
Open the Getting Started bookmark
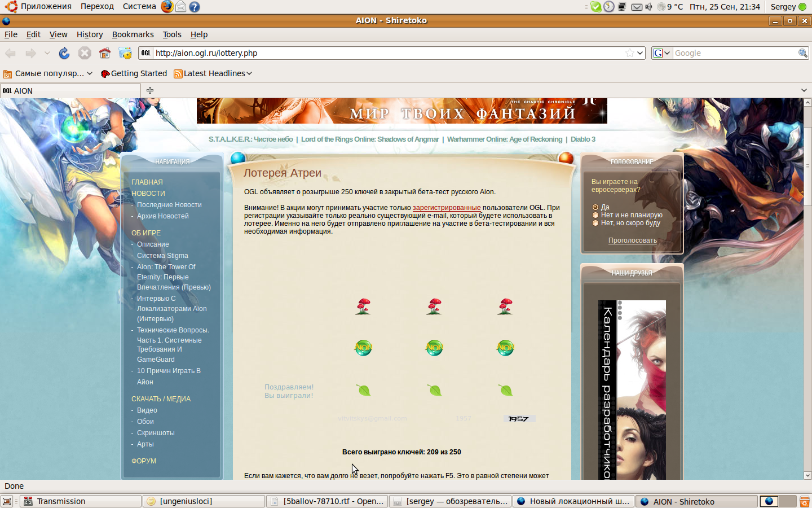tap(134, 73)
